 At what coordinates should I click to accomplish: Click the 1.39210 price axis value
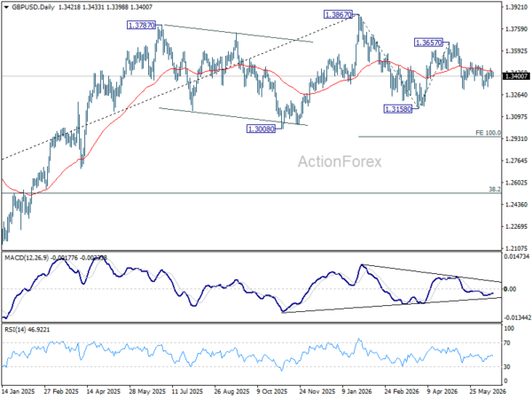516,7
